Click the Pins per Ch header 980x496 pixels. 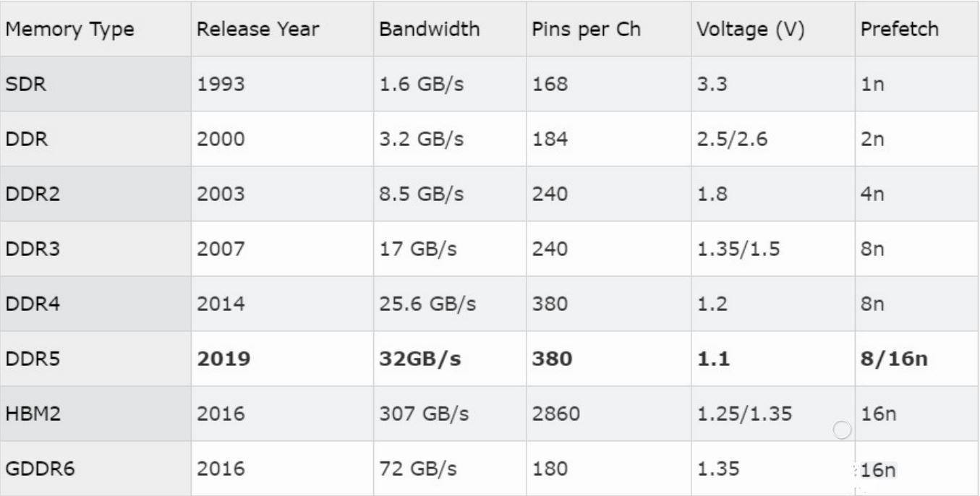click(x=587, y=30)
